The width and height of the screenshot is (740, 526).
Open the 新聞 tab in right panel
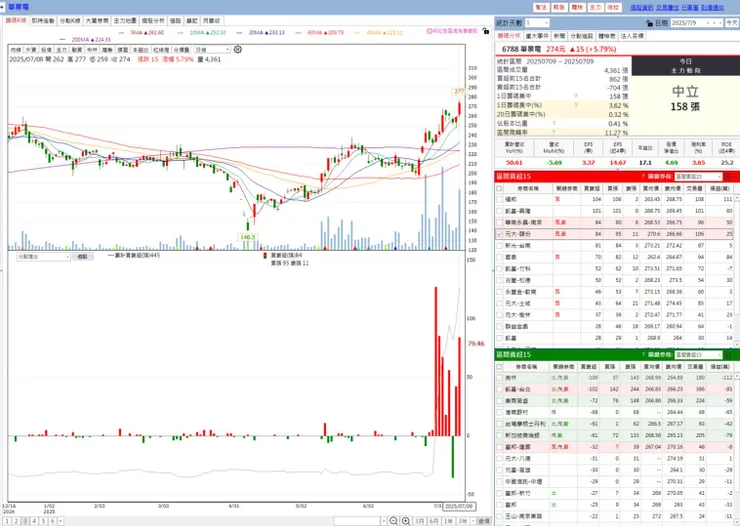pyautogui.click(x=559, y=36)
